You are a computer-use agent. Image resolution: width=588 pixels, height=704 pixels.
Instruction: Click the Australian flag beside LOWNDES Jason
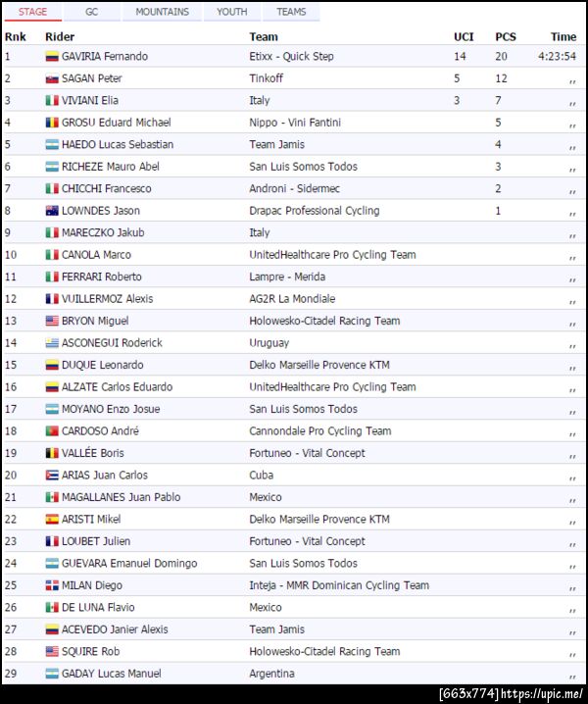coord(52,211)
